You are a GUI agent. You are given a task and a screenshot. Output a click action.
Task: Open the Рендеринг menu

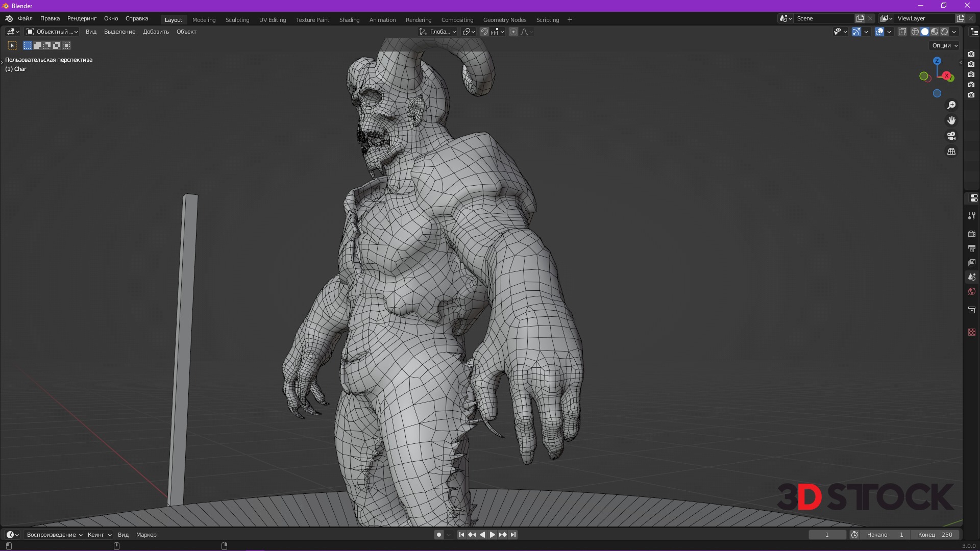point(82,18)
